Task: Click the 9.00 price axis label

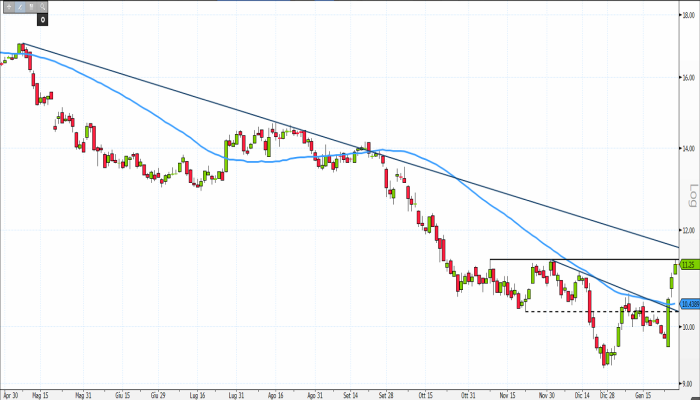Action: 688,383
